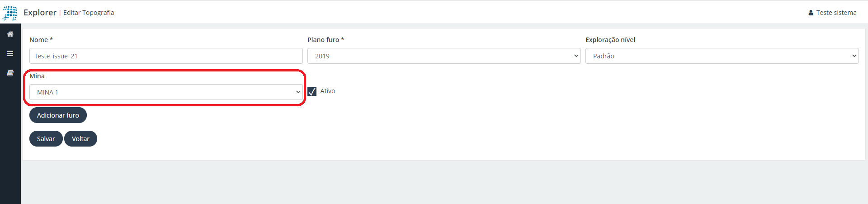The image size is (868, 204).
Task: Click the Mina field label
Action: tap(37, 76)
